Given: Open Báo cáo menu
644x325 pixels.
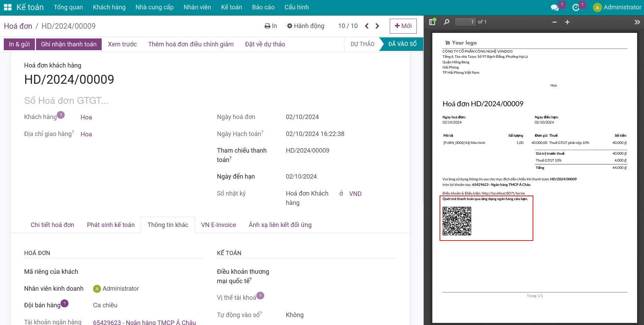Looking at the screenshot, I should coord(263,7).
